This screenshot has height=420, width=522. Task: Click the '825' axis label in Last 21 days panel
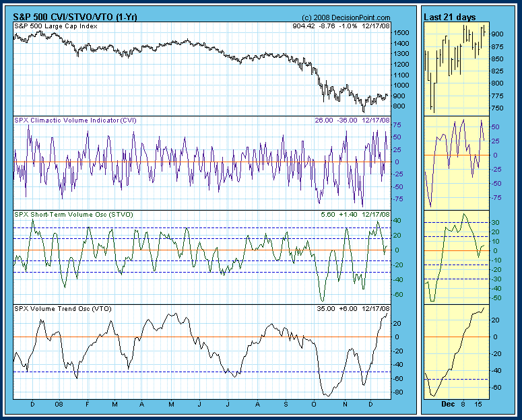[x=498, y=71]
